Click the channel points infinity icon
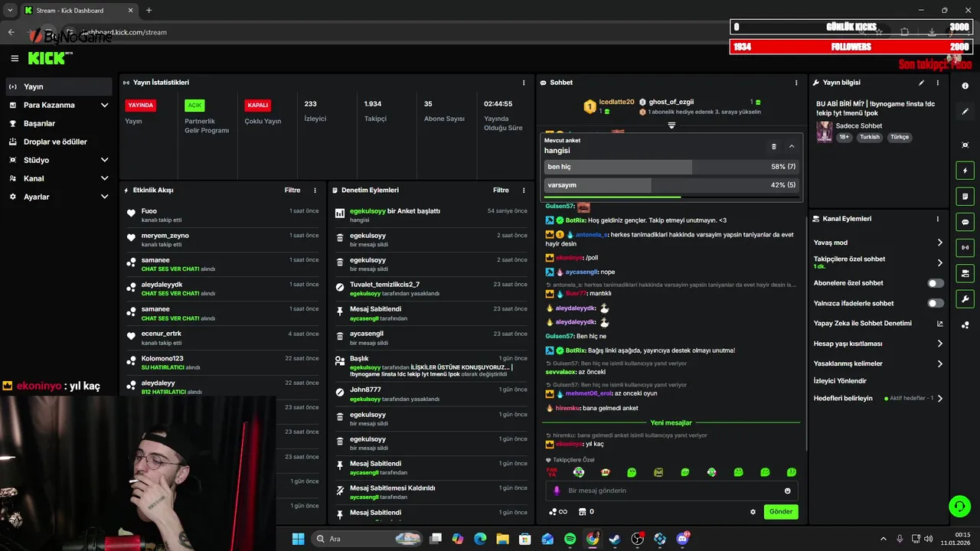980x551 pixels. [x=557, y=512]
